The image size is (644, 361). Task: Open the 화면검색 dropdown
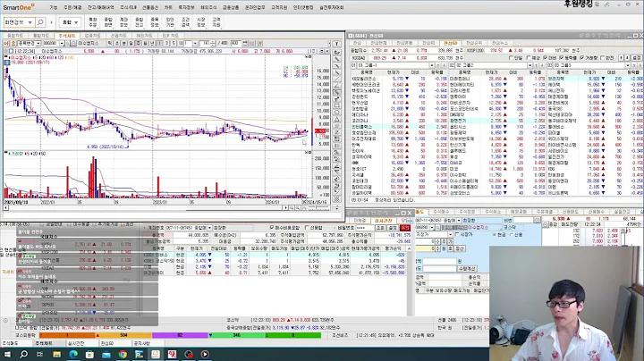pyautogui.click(x=30, y=22)
